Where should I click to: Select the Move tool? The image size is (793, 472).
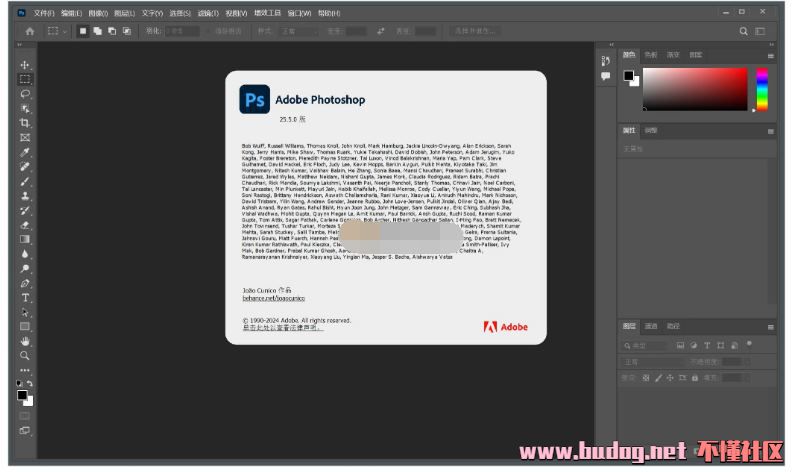25,65
